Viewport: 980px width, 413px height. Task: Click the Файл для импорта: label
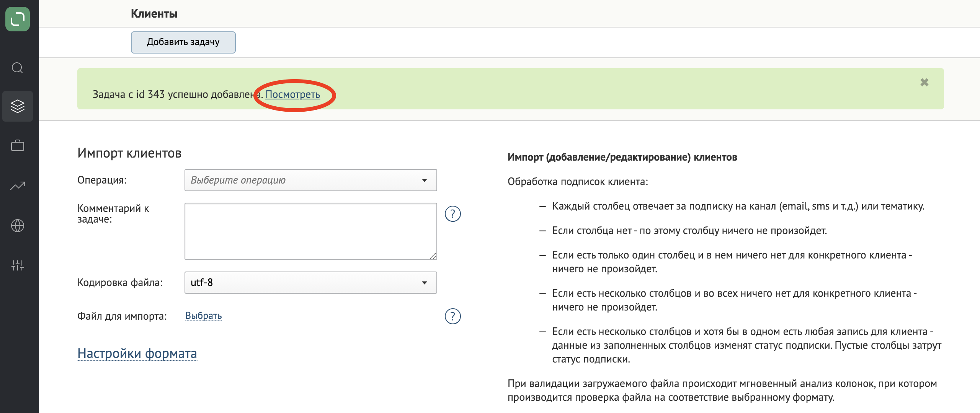(122, 316)
